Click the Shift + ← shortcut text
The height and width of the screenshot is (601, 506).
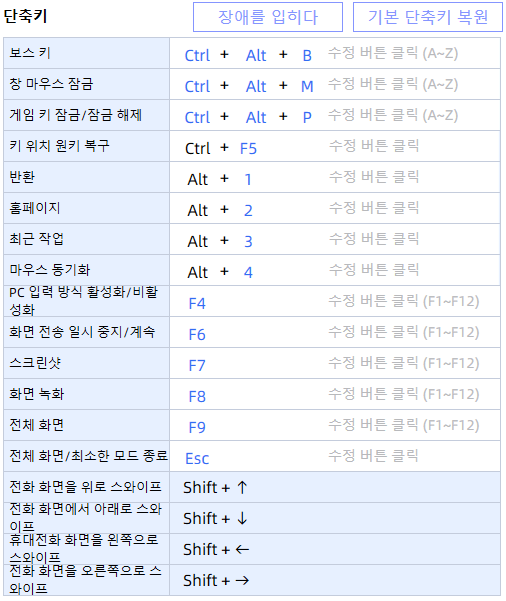[216, 550]
